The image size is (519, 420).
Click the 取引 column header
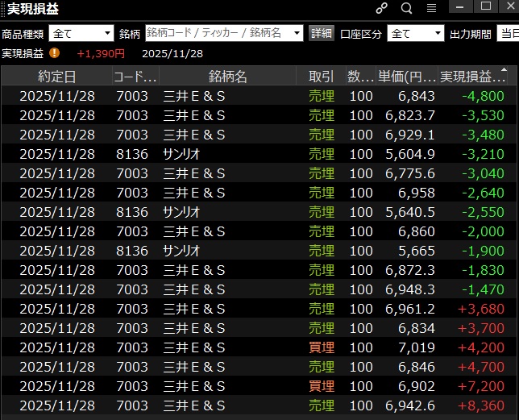[321, 77]
